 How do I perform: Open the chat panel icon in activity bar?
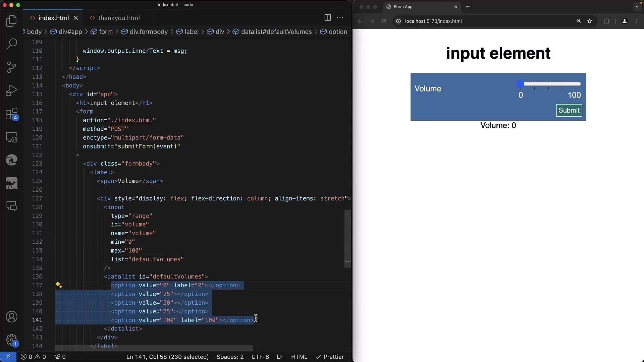[11, 206]
